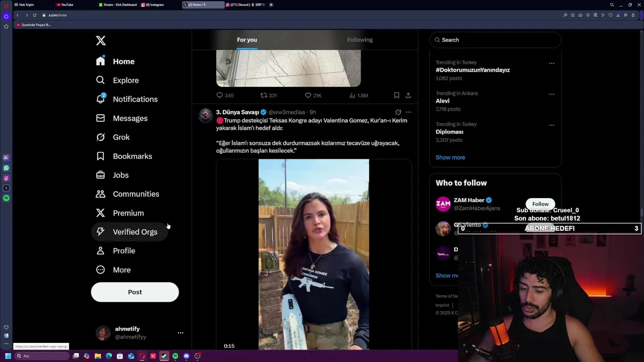
Task: Open tab search magnifier in title bar
Action: click(x=612, y=5)
